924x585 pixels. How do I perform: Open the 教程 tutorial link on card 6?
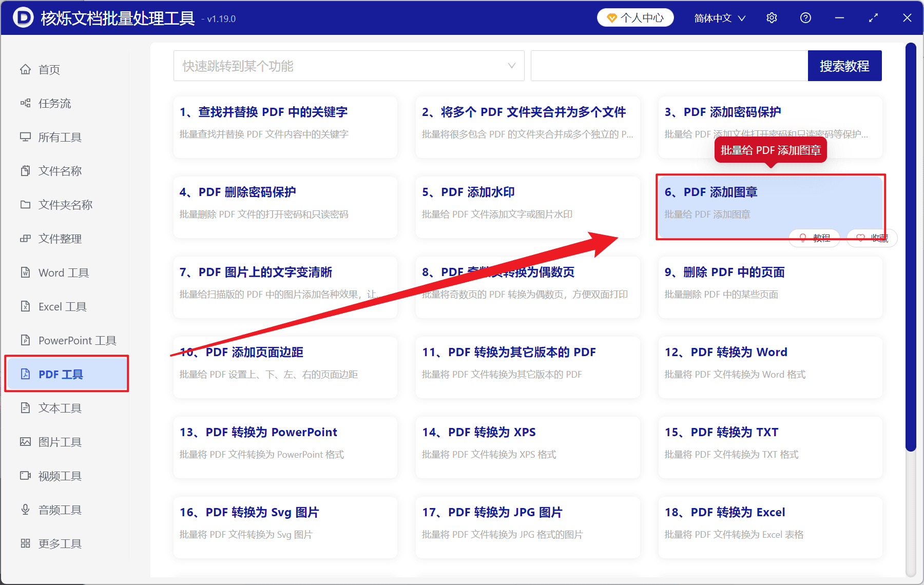814,238
